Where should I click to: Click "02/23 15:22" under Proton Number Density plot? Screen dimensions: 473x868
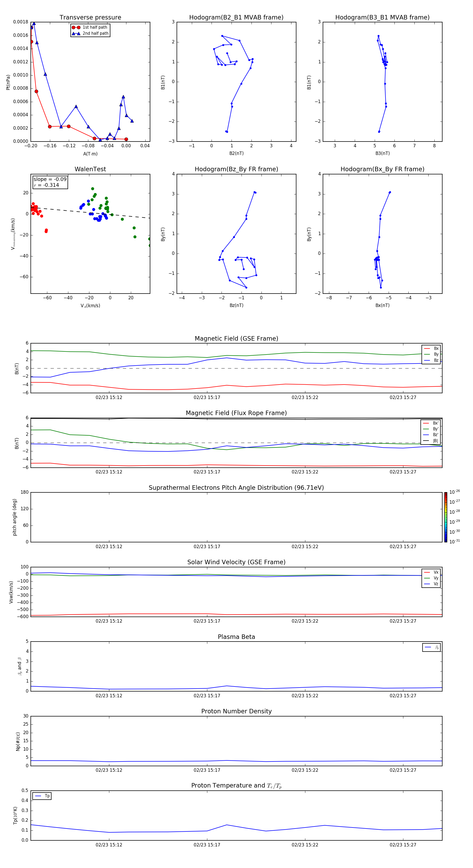(x=305, y=770)
